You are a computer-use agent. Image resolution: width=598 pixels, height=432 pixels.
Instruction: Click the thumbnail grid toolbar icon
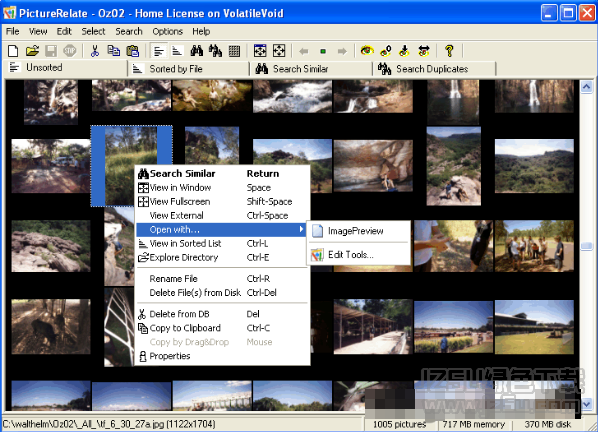[x=234, y=50]
